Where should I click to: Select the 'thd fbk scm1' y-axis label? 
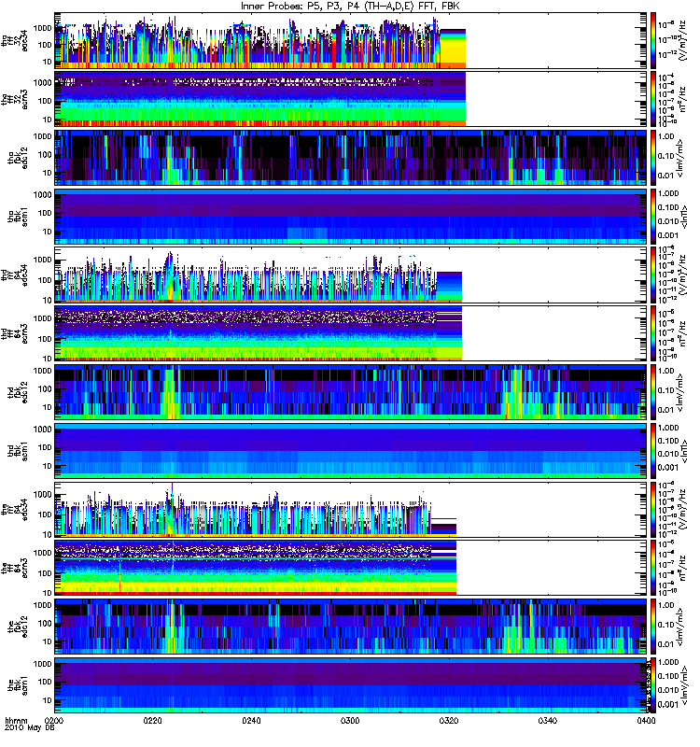point(18,451)
